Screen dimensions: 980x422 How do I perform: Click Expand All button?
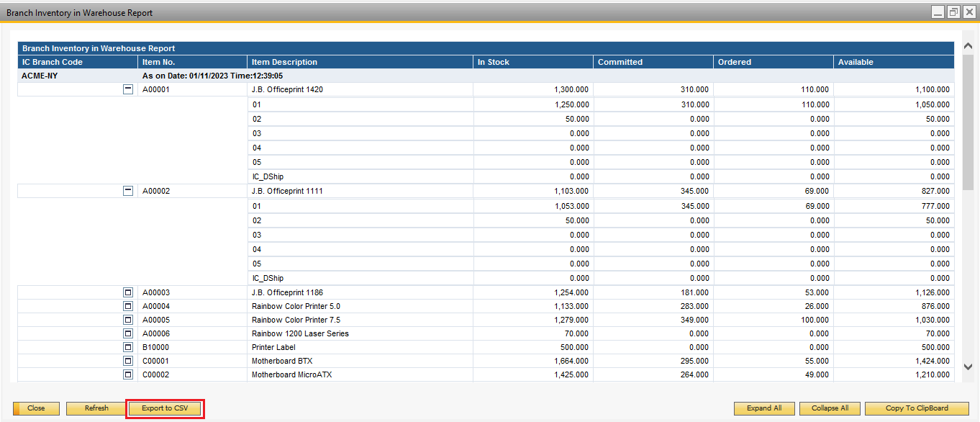(763, 408)
